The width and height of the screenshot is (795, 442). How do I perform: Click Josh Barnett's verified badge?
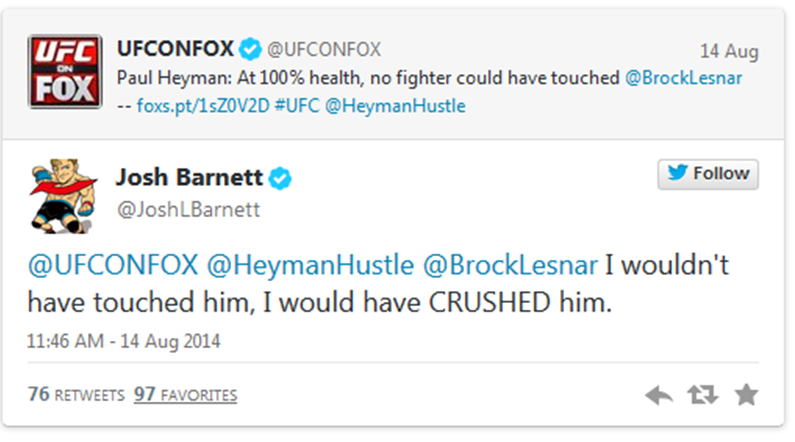(x=281, y=178)
